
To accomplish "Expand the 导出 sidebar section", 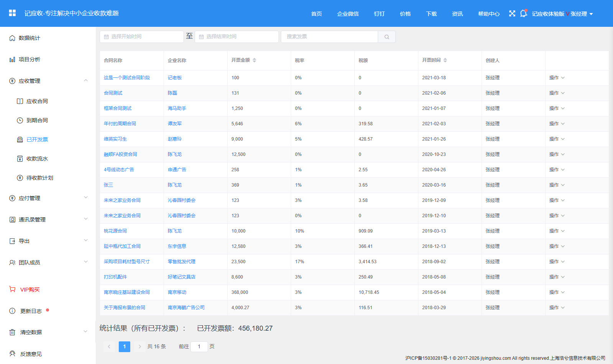I will (86, 241).
